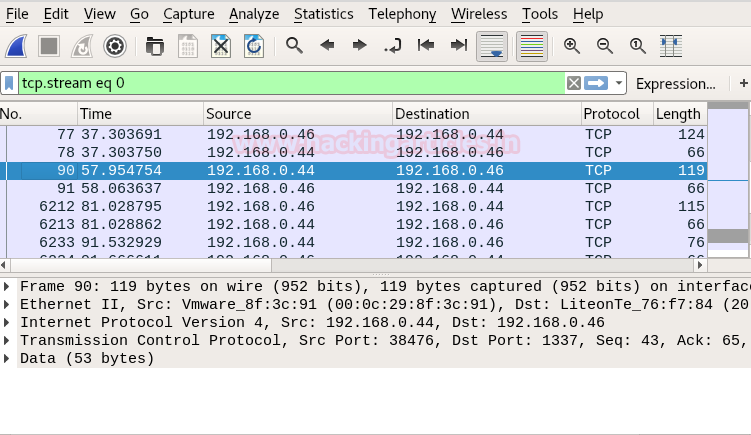Toggle auto-scroll during live capture
The image size is (751, 435).
[492, 46]
